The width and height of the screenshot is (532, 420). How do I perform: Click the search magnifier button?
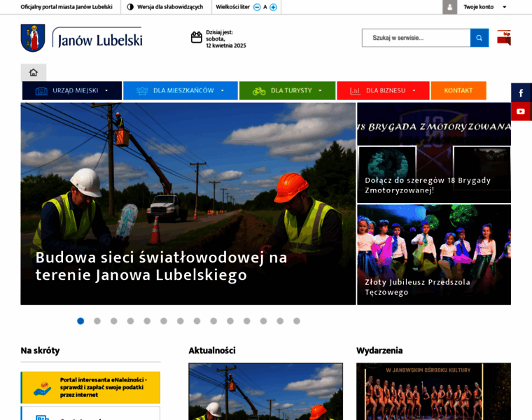479,38
